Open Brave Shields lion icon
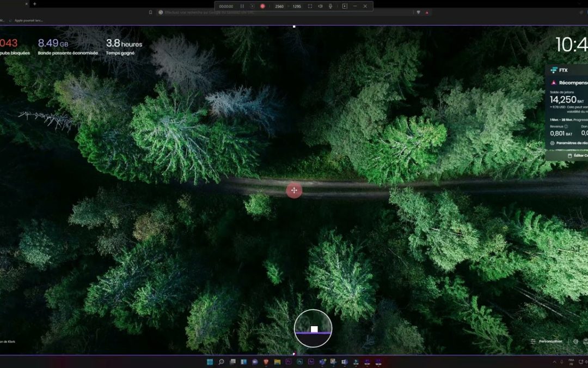The width and height of the screenshot is (588, 368). (x=419, y=13)
